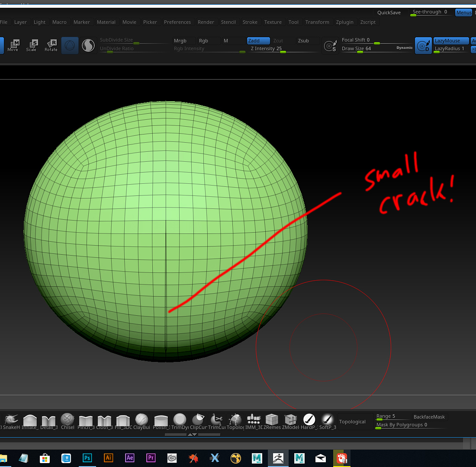This screenshot has width=476, height=467.
Task: Select the ClipCurve brush
Action: [198, 422]
